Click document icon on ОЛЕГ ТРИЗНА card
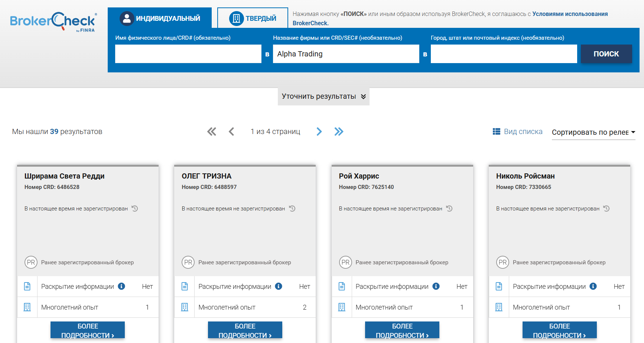 pos(185,286)
